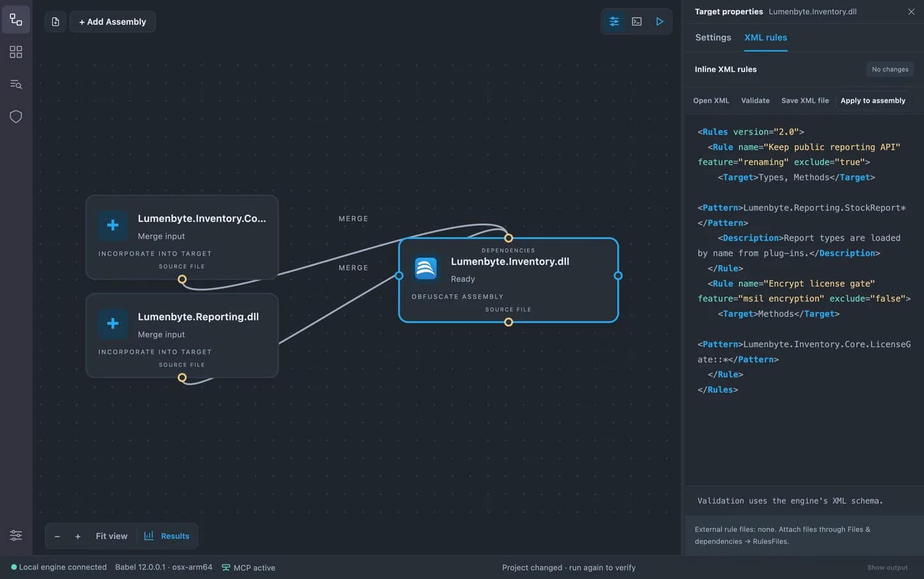Image resolution: width=924 pixels, height=579 pixels.
Task: Click inside the inline XML rules editor
Action: tap(804, 299)
